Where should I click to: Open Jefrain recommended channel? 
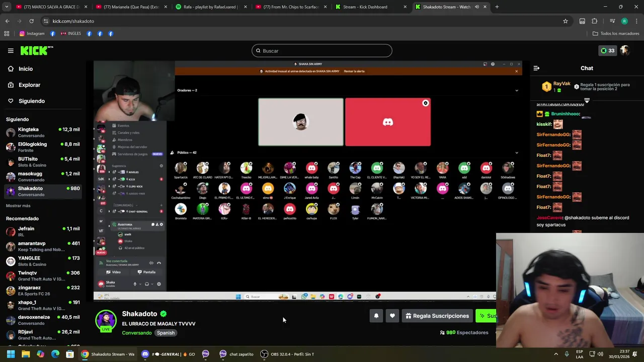[x=42, y=231]
